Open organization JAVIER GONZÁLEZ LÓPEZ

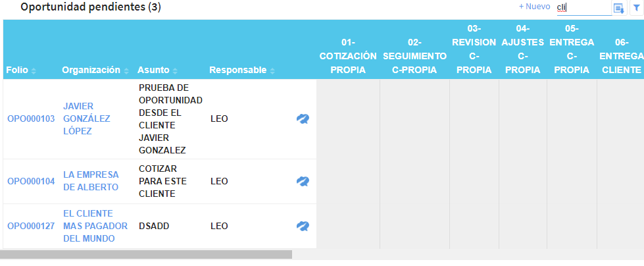pos(87,119)
